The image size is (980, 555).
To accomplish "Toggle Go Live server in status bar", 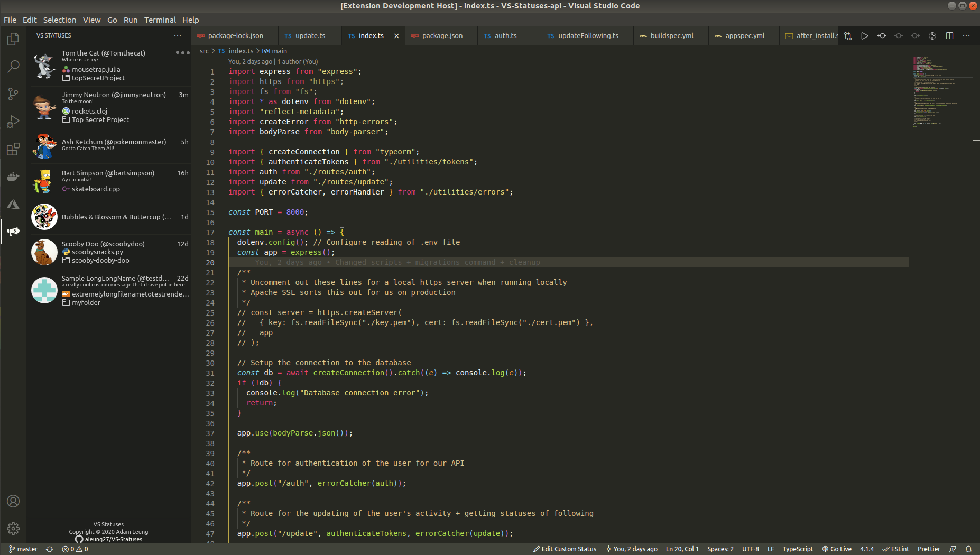I will pyautogui.click(x=837, y=549).
